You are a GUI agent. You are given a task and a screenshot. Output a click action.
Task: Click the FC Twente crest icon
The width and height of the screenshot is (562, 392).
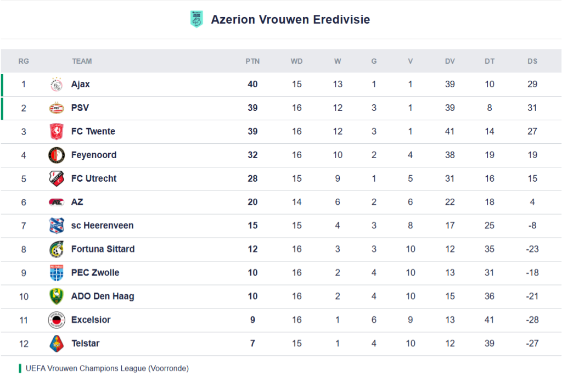(57, 132)
